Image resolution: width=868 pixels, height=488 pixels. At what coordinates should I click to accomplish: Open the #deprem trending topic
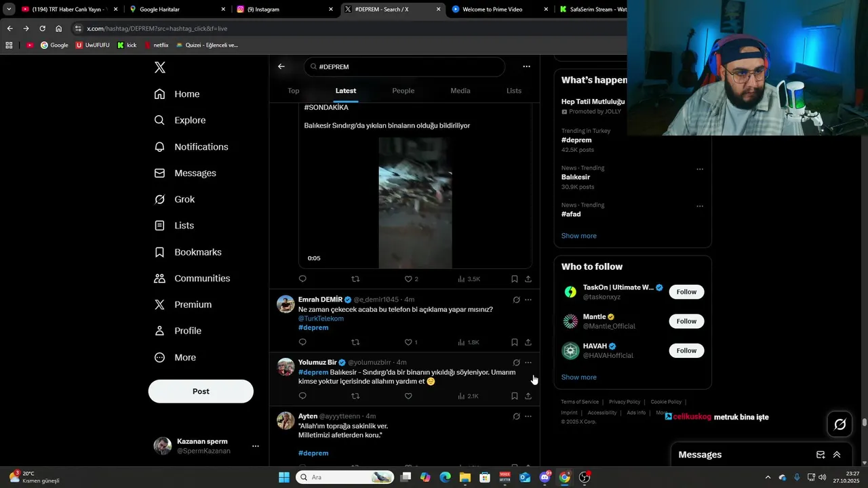coord(576,140)
